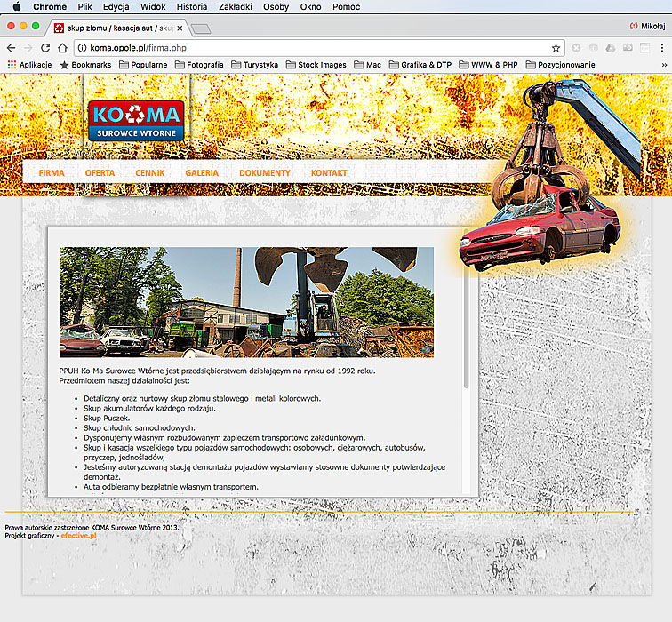Viewport: 672px width, 622px height.
Task: Open the Zakładki menu
Action: click(236, 7)
